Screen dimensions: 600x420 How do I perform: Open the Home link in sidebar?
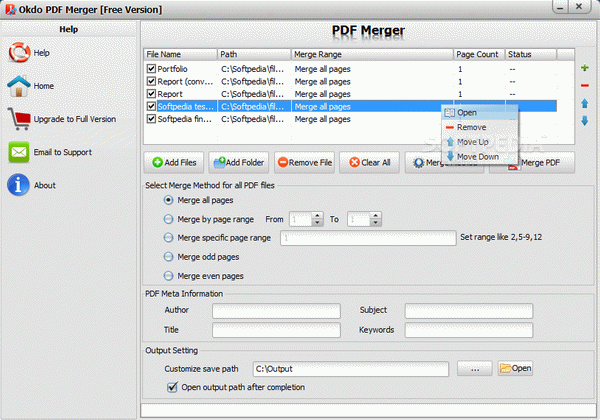[x=44, y=86]
